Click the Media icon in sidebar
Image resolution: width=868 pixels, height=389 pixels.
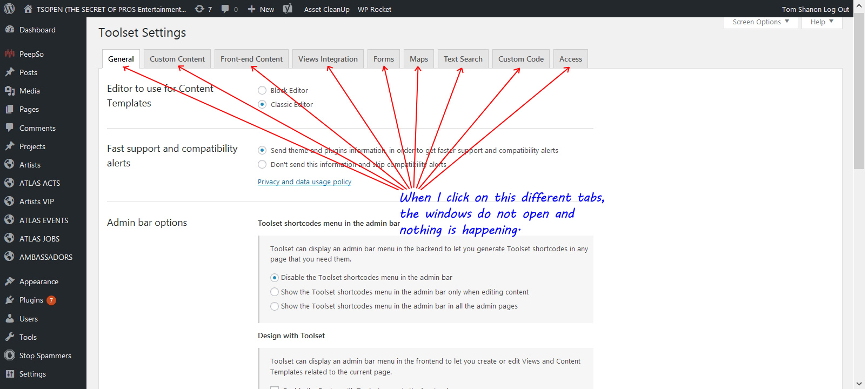click(x=9, y=91)
